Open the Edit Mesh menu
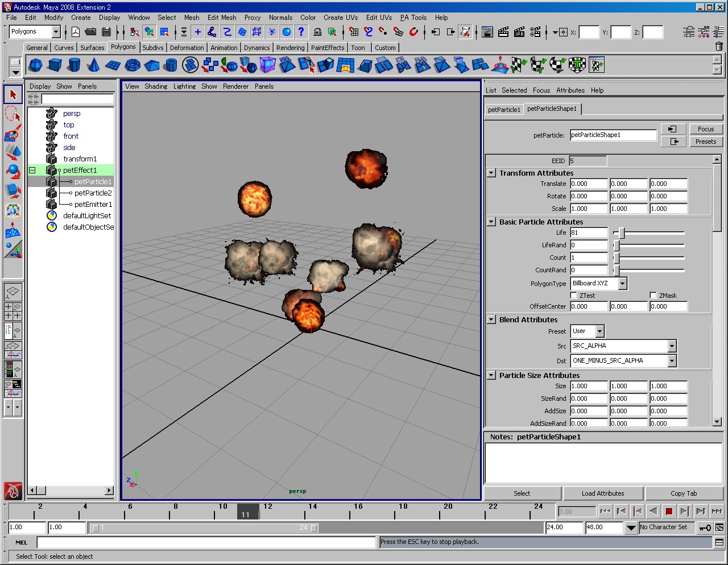Viewport: 728px width, 565px height. point(221,18)
